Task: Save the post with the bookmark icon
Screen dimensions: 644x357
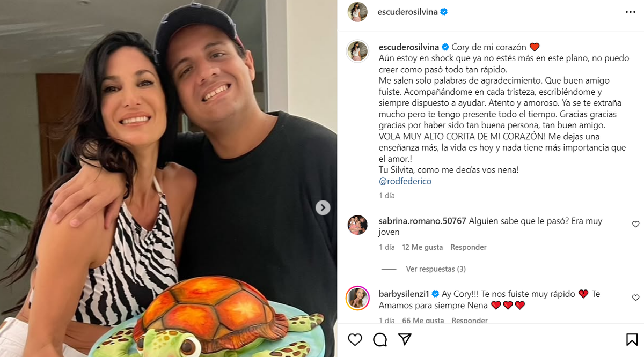Action: [632, 339]
